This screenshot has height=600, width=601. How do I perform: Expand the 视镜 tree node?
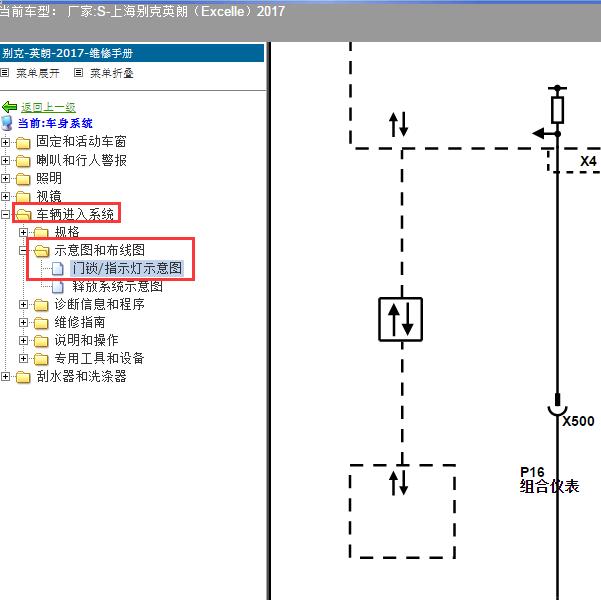point(5,196)
